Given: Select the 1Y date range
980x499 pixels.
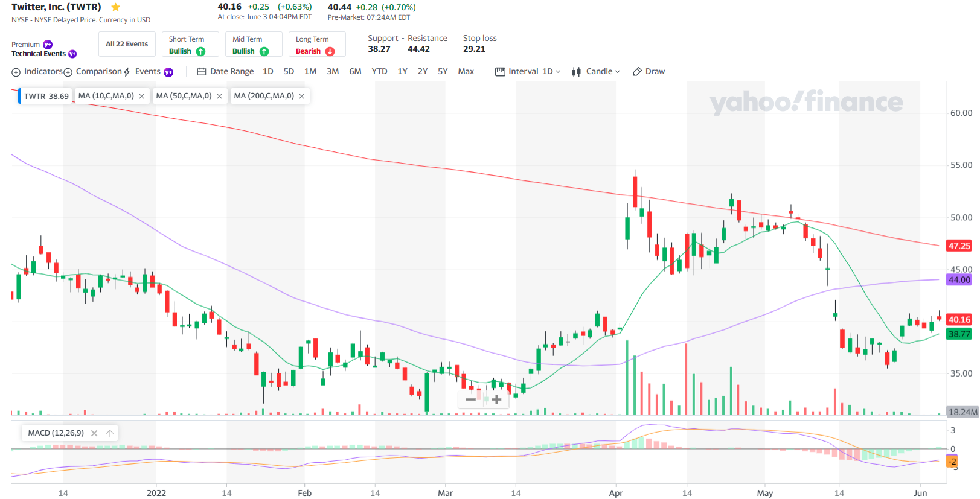Looking at the screenshot, I should [402, 71].
